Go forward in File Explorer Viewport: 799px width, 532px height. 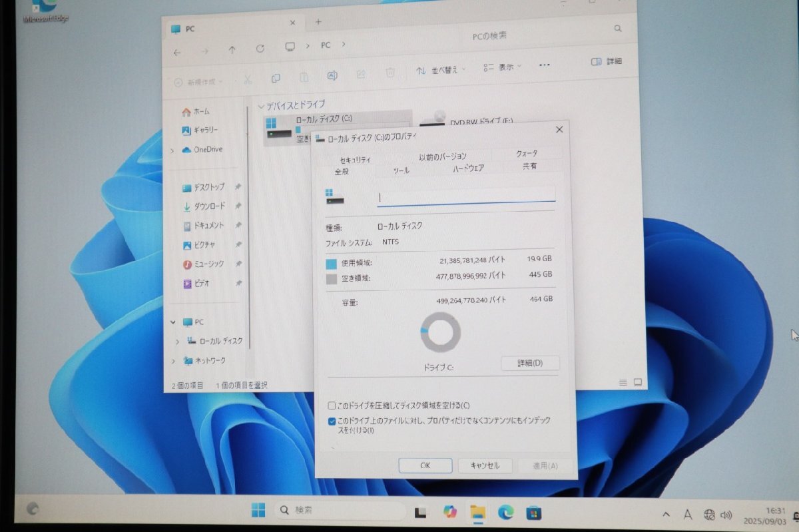204,51
